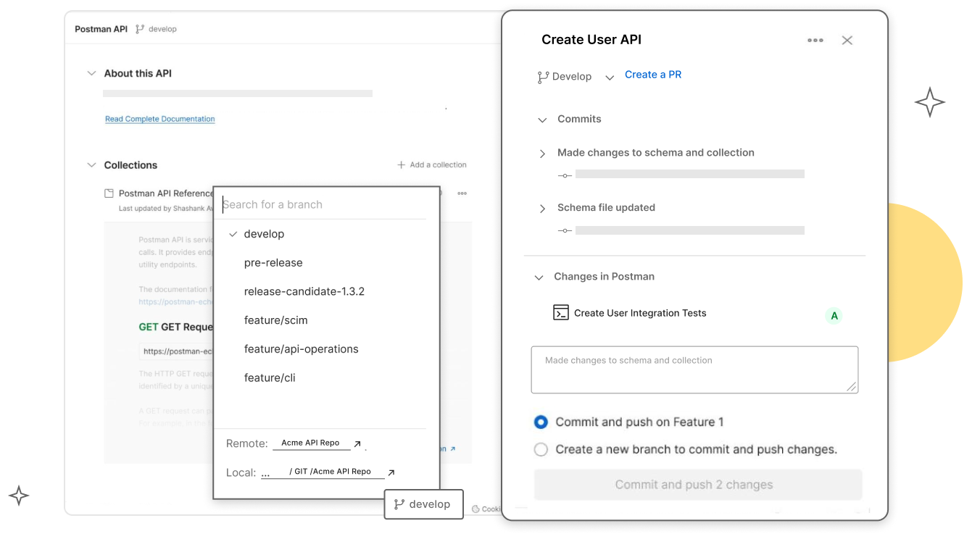980x539 pixels.
Task: Collapse the Commits section
Action: click(x=542, y=120)
